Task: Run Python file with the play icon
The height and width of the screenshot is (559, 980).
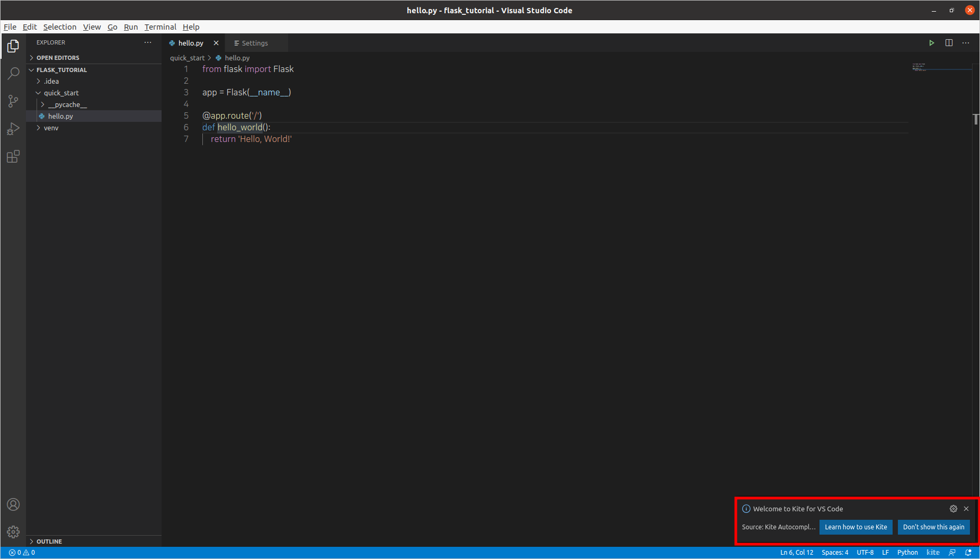Action: pyautogui.click(x=931, y=43)
